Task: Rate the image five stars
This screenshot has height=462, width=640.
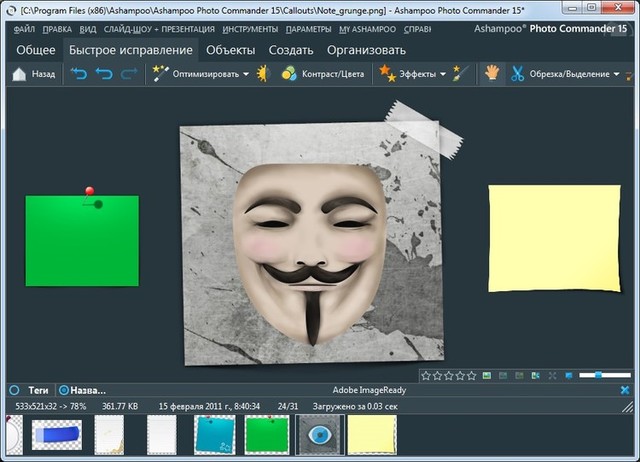Action: click(471, 375)
